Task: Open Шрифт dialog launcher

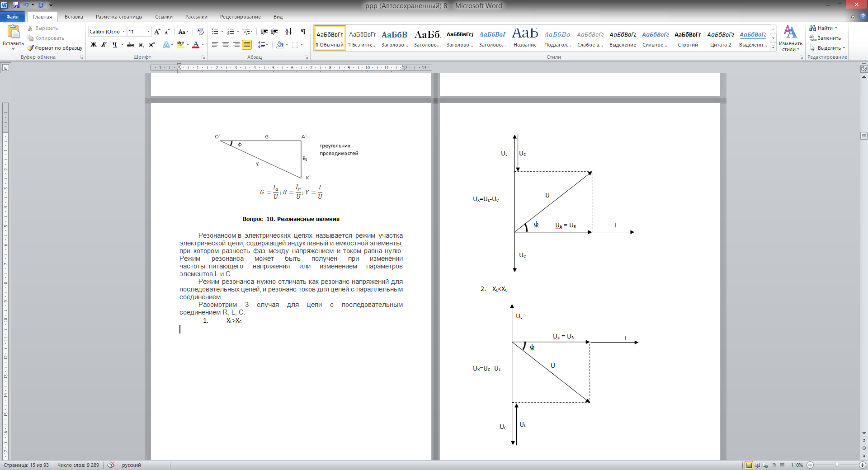Action: pyautogui.click(x=203, y=57)
